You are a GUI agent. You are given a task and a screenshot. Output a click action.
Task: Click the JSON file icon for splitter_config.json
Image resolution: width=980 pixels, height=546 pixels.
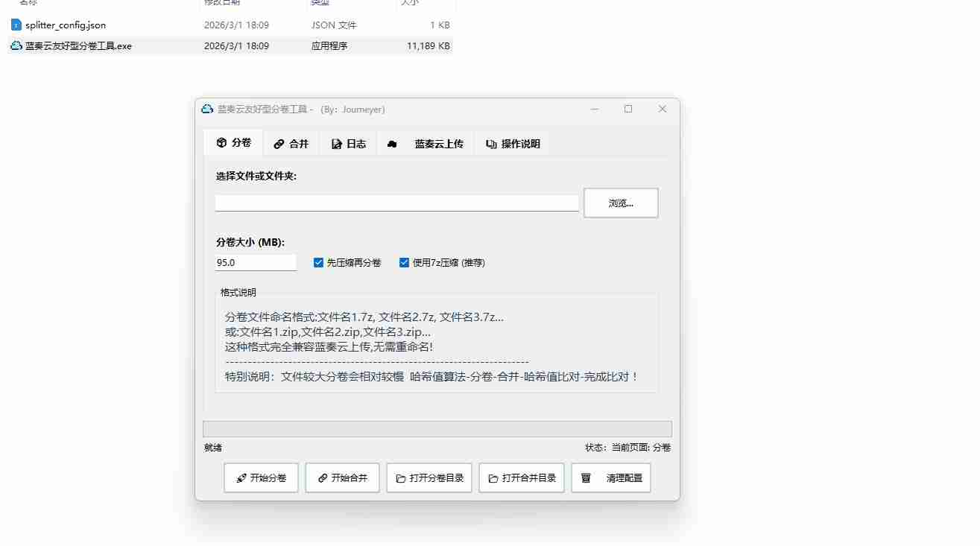(16, 25)
